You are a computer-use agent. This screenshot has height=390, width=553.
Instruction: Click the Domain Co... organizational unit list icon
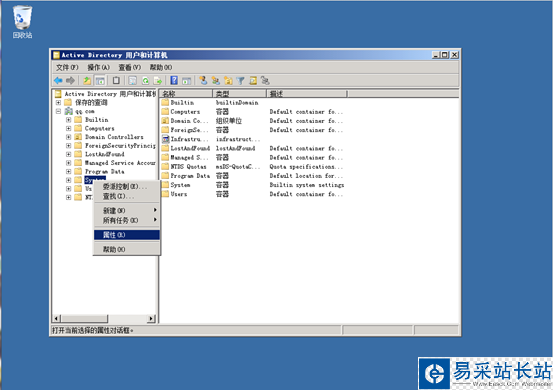[x=165, y=121]
